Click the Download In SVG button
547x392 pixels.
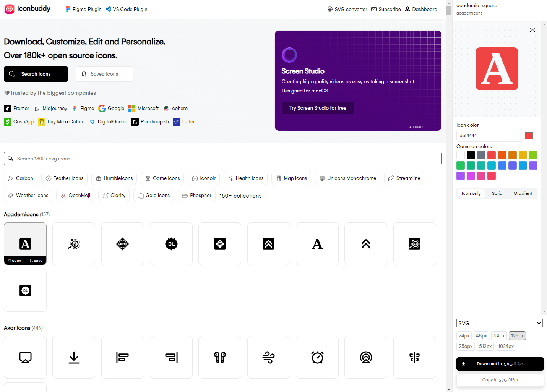click(x=500, y=364)
